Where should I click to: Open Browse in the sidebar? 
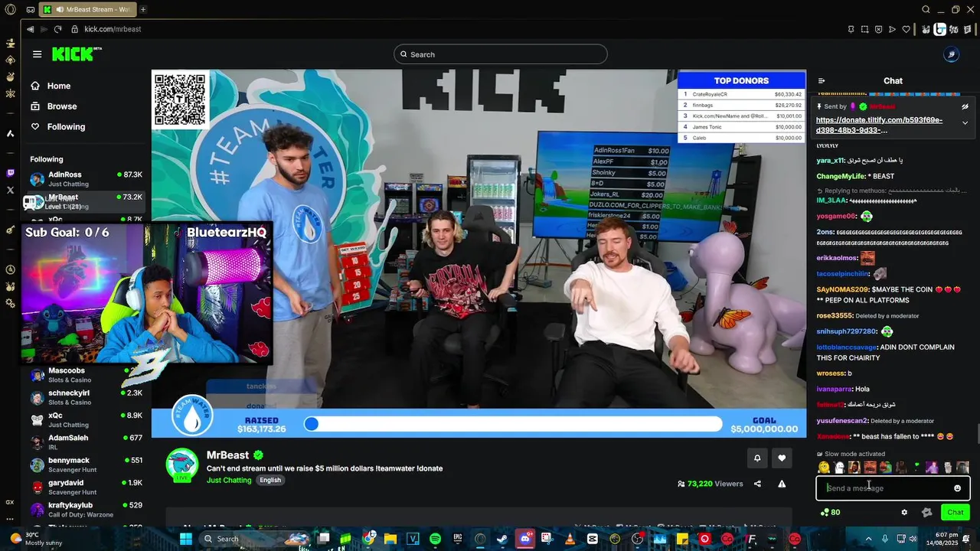[x=54, y=106]
